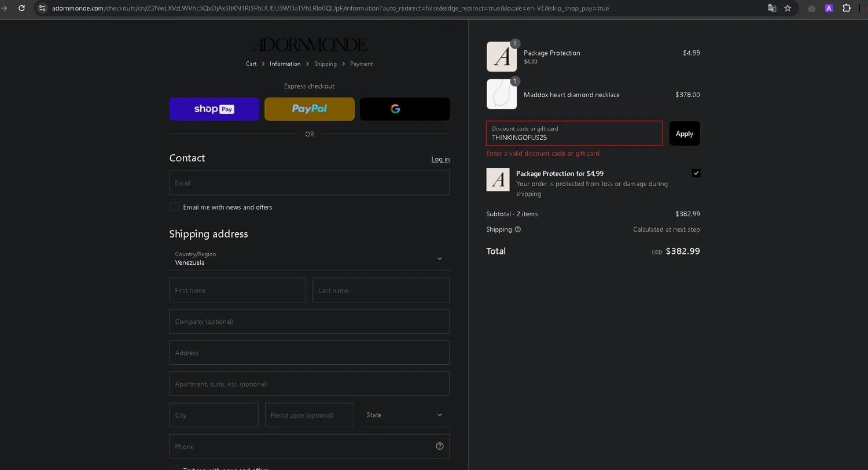Click the Package Protection product thumbnail

[502, 57]
